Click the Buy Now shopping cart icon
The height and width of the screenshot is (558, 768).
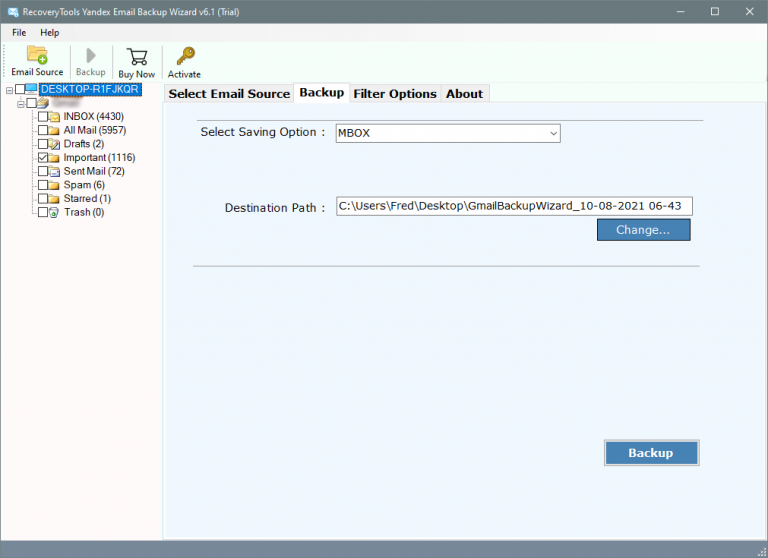137,55
